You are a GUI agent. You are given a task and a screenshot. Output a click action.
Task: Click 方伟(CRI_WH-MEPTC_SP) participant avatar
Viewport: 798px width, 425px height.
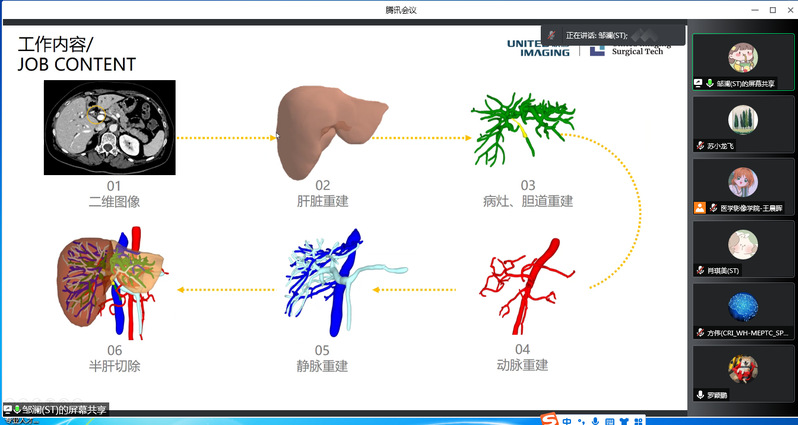click(742, 305)
